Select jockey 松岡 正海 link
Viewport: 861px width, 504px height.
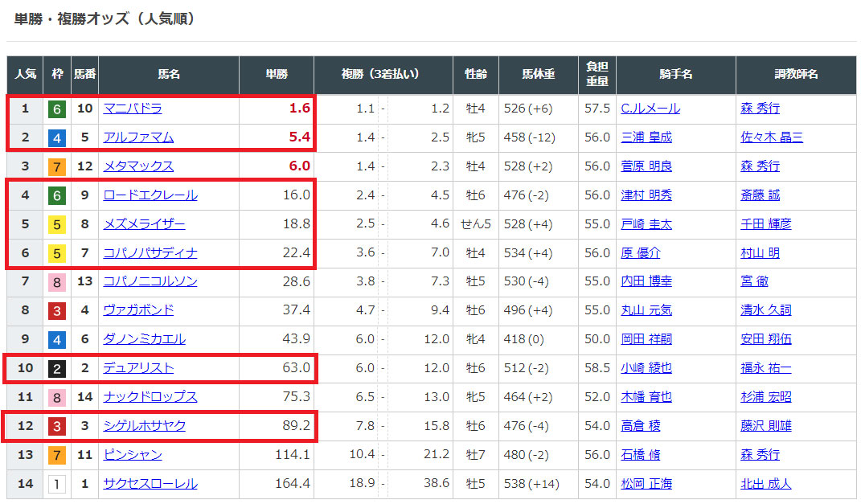point(646,484)
